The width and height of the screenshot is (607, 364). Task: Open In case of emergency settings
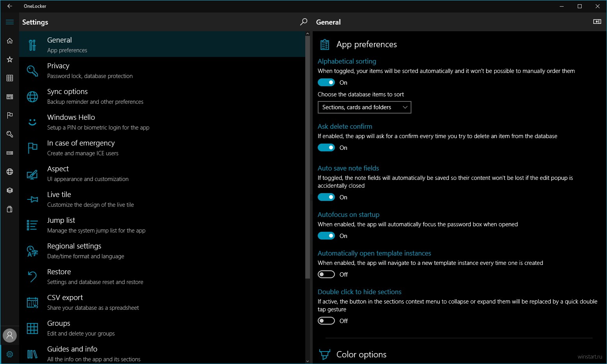coord(162,147)
